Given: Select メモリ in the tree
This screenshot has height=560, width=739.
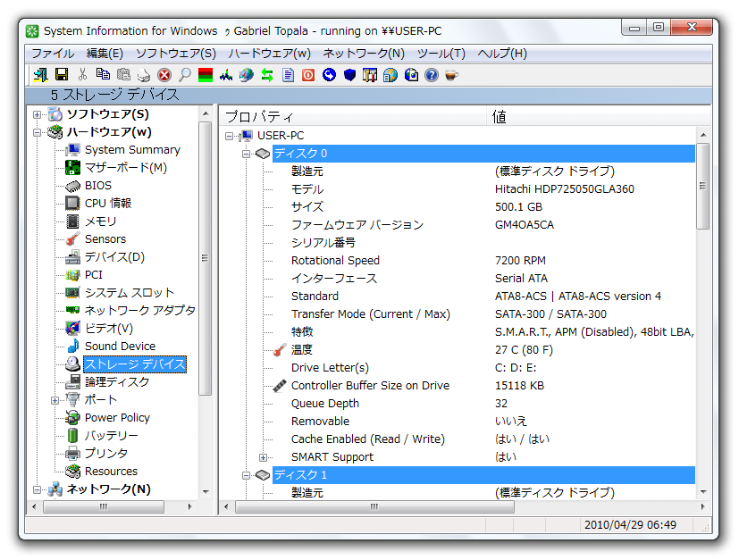Looking at the screenshot, I should pyautogui.click(x=100, y=221).
